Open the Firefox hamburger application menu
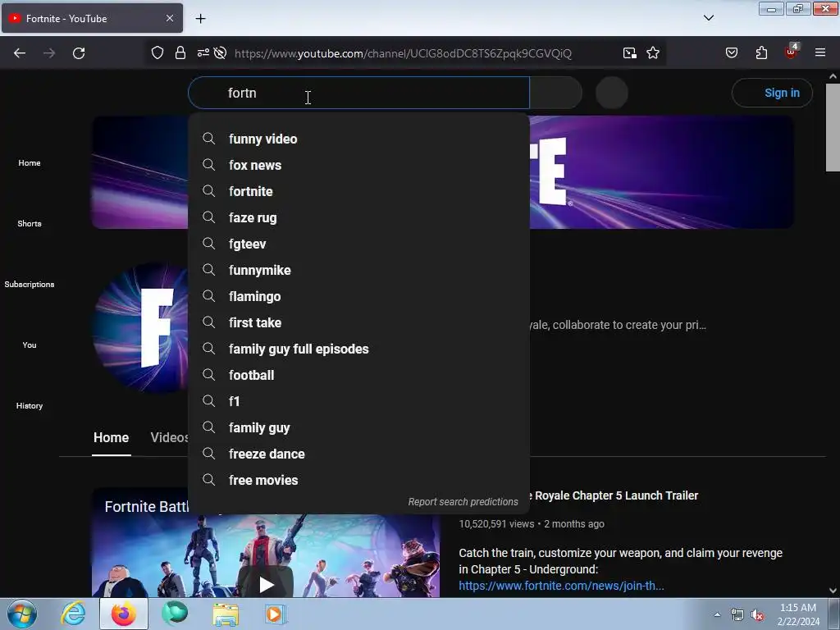The width and height of the screenshot is (840, 630). 820,53
